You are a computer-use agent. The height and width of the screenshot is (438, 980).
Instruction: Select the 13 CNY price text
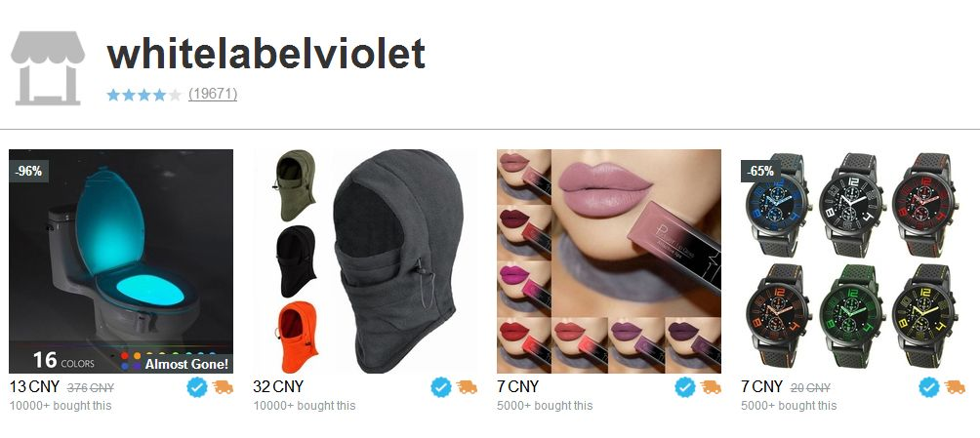pos(34,386)
